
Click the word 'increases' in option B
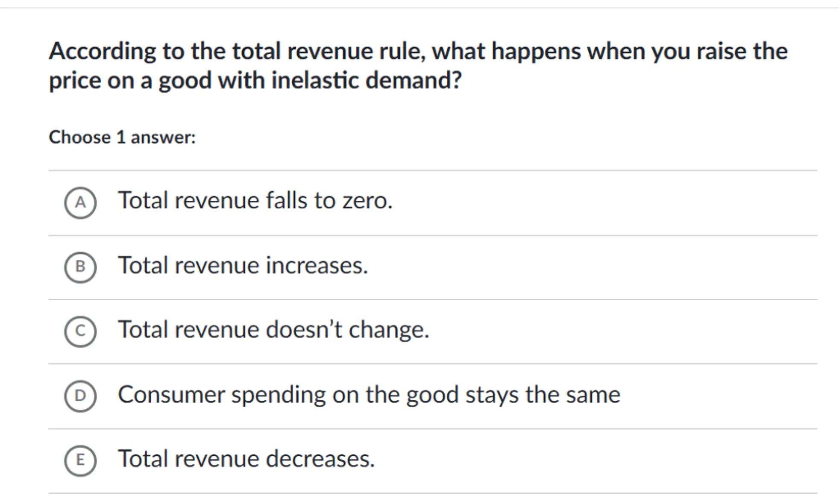click(x=316, y=265)
